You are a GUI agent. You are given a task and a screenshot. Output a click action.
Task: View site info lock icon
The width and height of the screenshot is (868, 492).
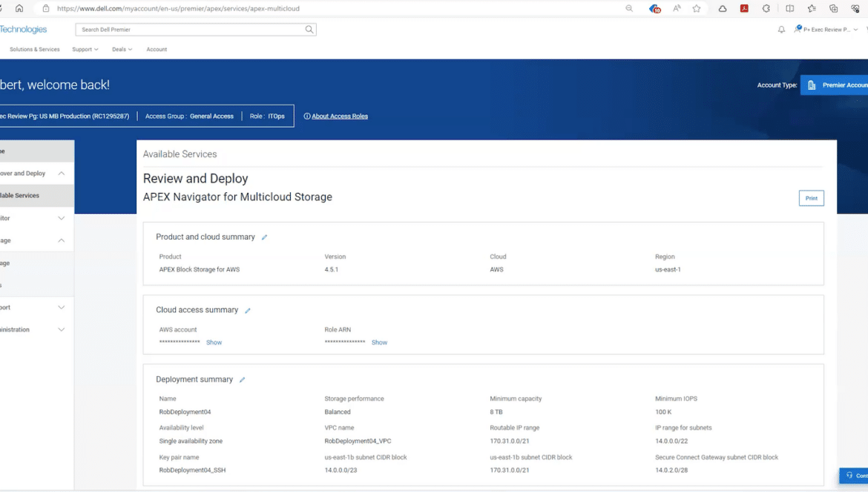click(x=46, y=8)
